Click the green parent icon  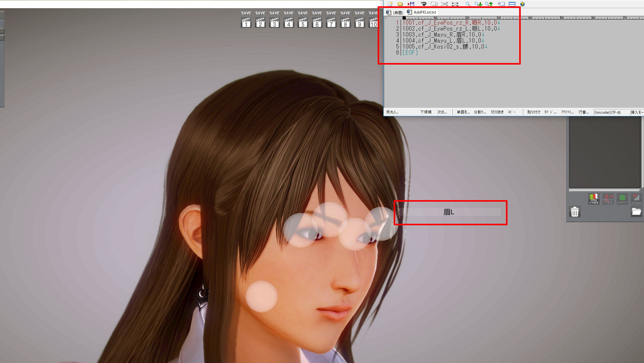click(622, 199)
